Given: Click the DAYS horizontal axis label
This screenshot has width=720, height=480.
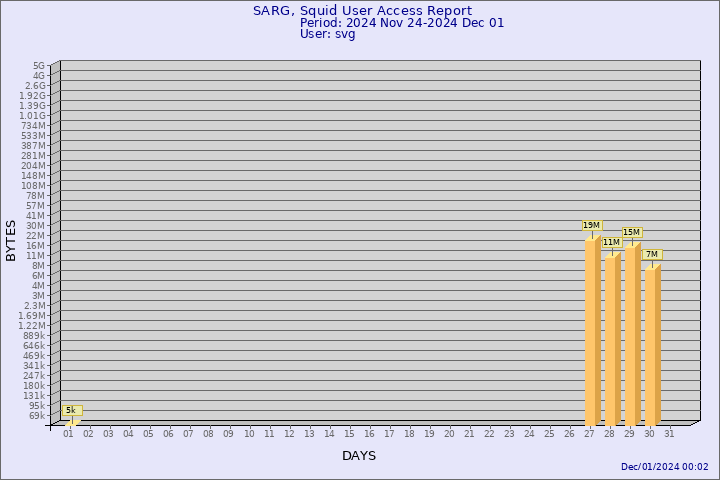Looking at the screenshot, I should coord(359,456).
